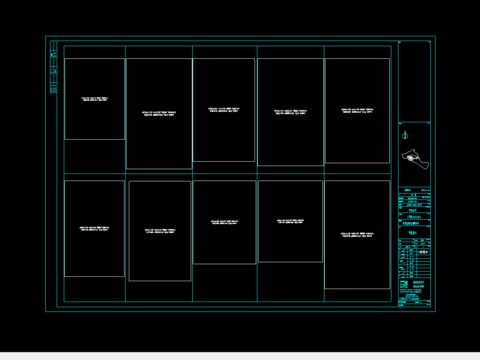
Task: Click the text label inside top-left viewport
Action: tap(95, 99)
